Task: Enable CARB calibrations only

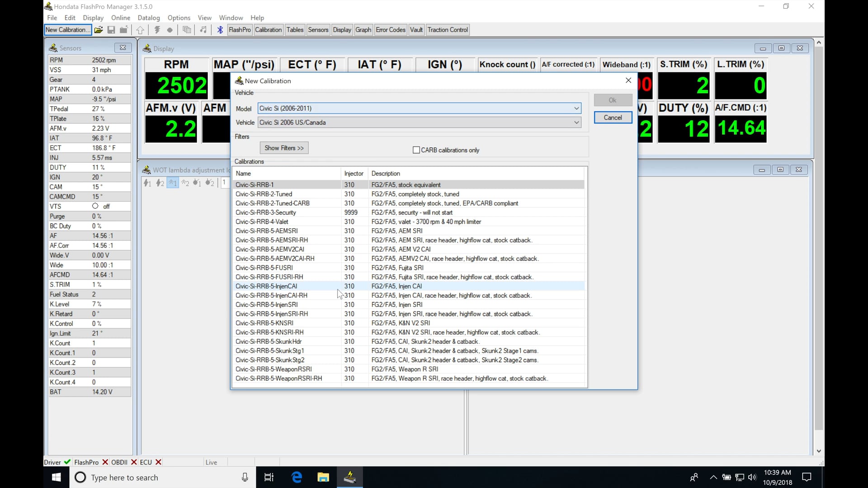Action: (x=416, y=150)
